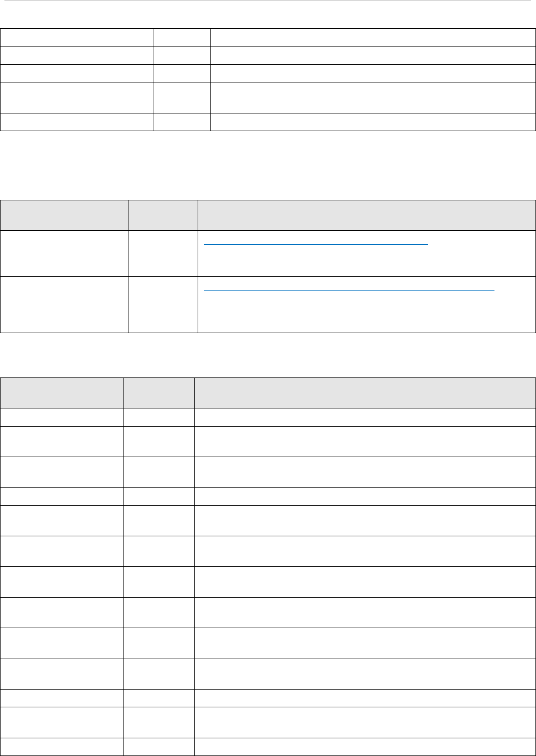Click top table's first-row narrow middle cell

pyautogui.click(x=182, y=38)
